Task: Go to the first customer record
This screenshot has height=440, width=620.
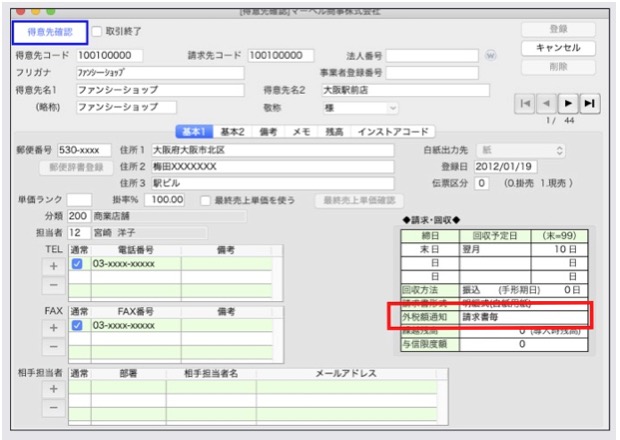Action: point(525,103)
